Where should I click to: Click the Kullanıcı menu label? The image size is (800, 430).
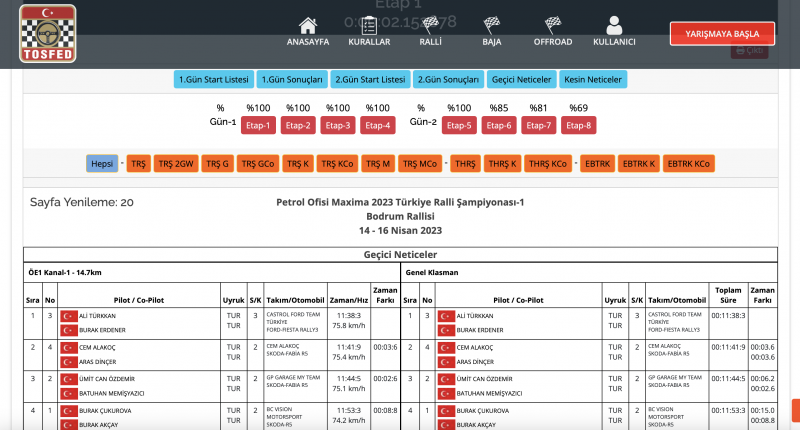[x=614, y=42]
